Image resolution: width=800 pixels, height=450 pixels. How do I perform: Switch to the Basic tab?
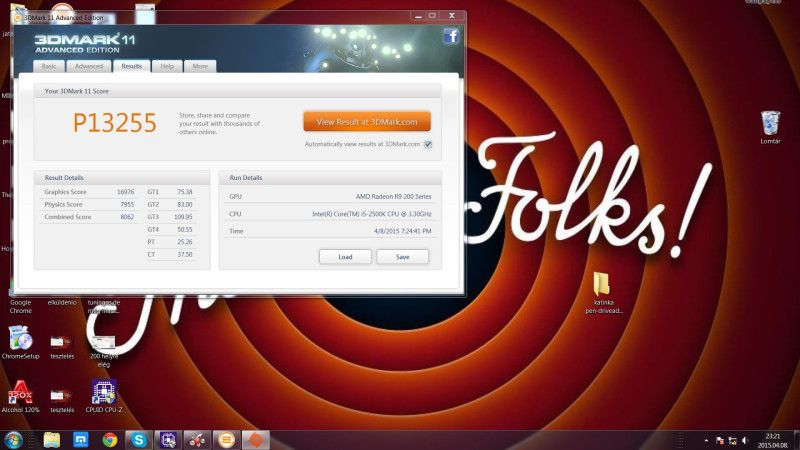49,66
